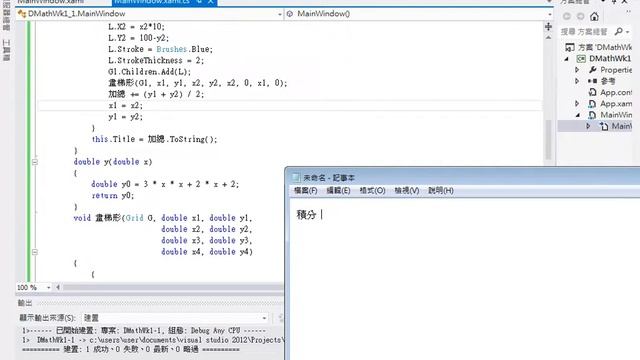Click in the Notepad text area after 積分

(322, 215)
